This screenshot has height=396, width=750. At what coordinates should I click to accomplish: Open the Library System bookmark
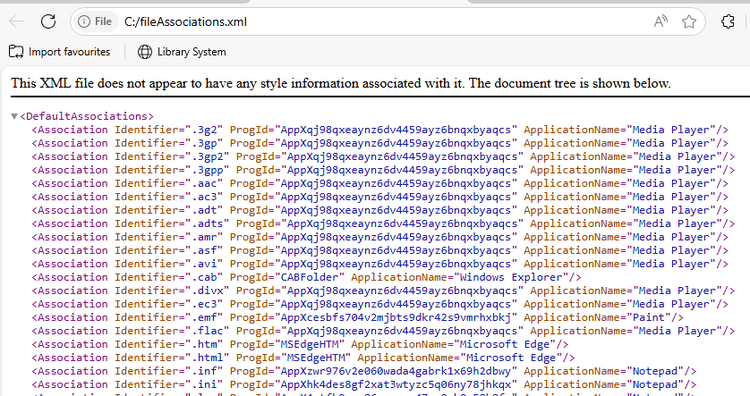[182, 52]
